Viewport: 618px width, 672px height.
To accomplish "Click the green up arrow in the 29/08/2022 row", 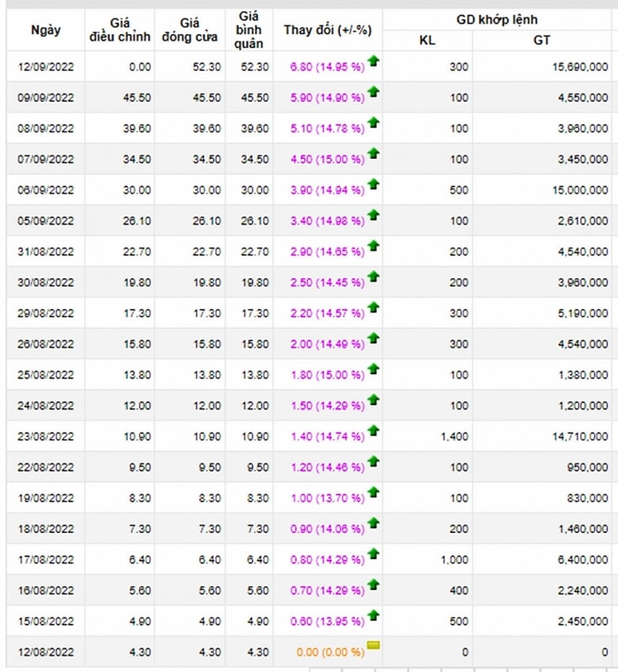I will point(374,308).
